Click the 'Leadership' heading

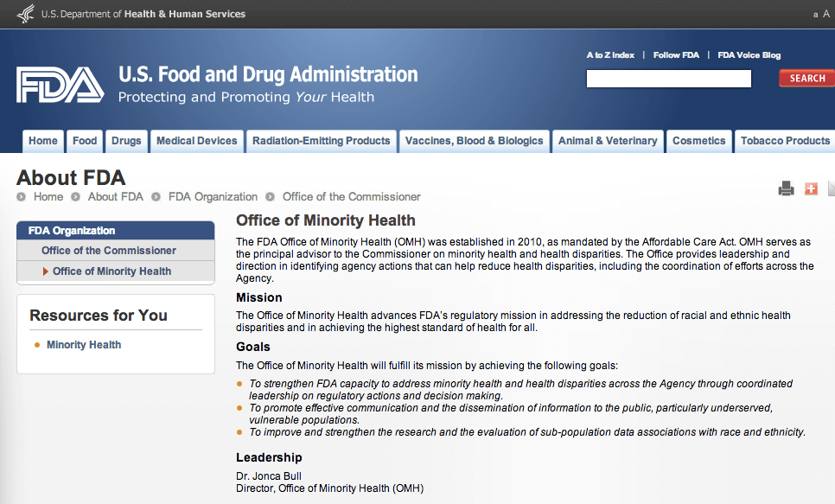(269, 457)
